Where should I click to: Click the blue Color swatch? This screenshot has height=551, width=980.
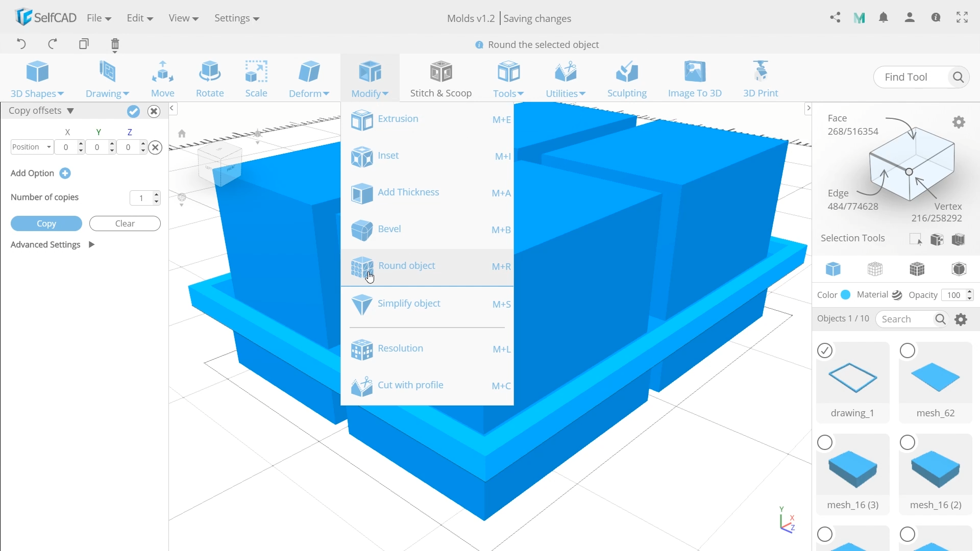846,295
